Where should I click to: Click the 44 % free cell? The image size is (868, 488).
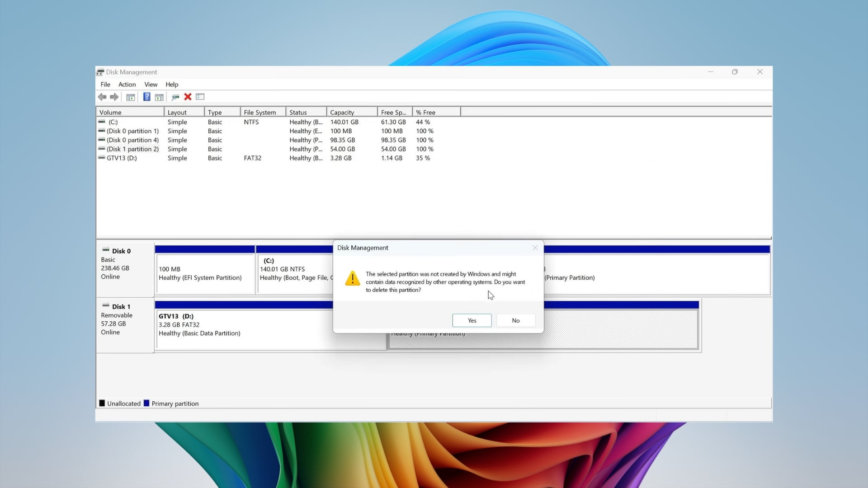tap(423, 122)
